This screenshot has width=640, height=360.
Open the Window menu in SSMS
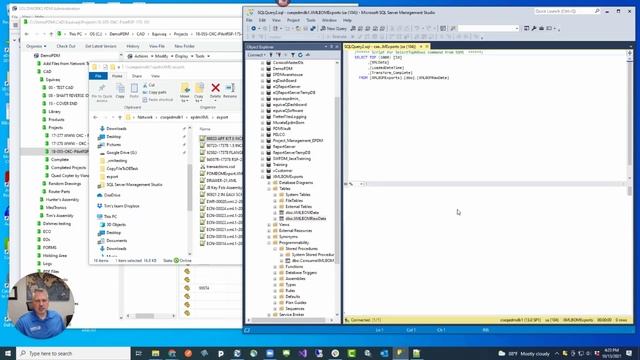point(329,20)
